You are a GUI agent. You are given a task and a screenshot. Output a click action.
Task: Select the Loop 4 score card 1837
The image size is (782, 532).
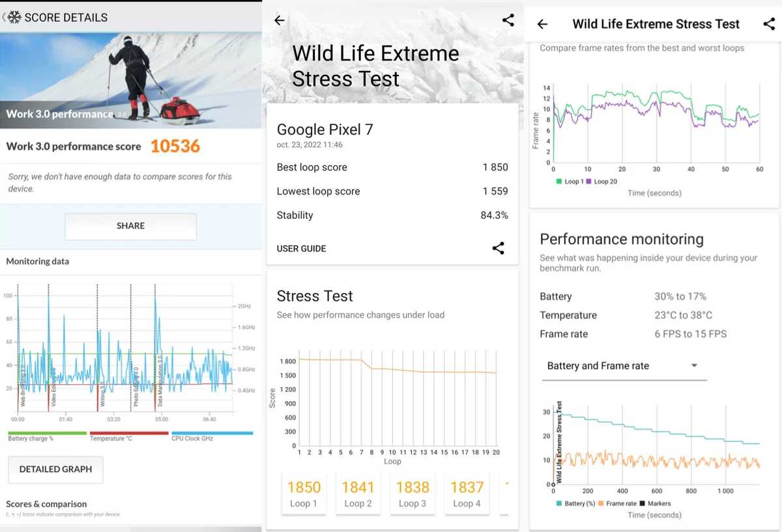click(467, 494)
